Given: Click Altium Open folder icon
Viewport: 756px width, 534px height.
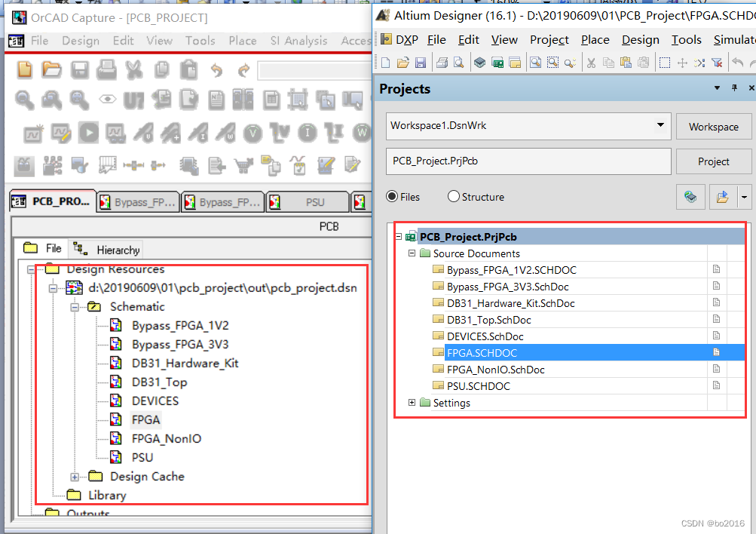Looking at the screenshot, I should (403, 63).
